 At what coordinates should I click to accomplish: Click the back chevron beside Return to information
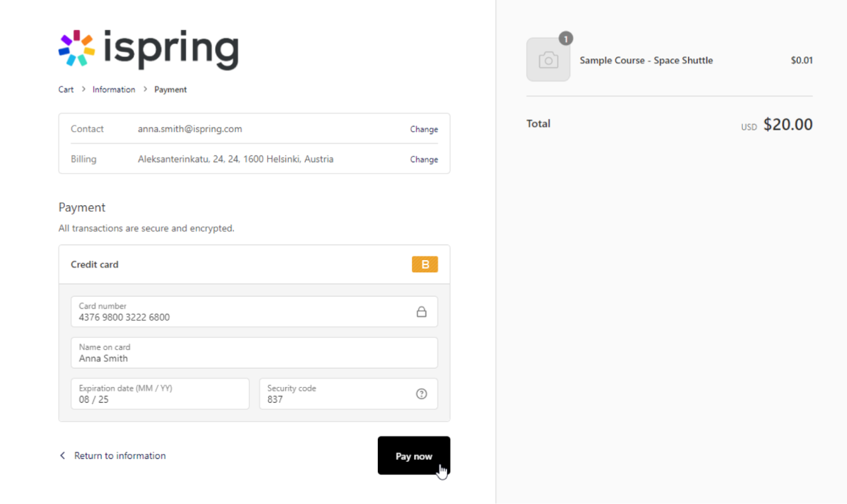click(x=62, y=455)
